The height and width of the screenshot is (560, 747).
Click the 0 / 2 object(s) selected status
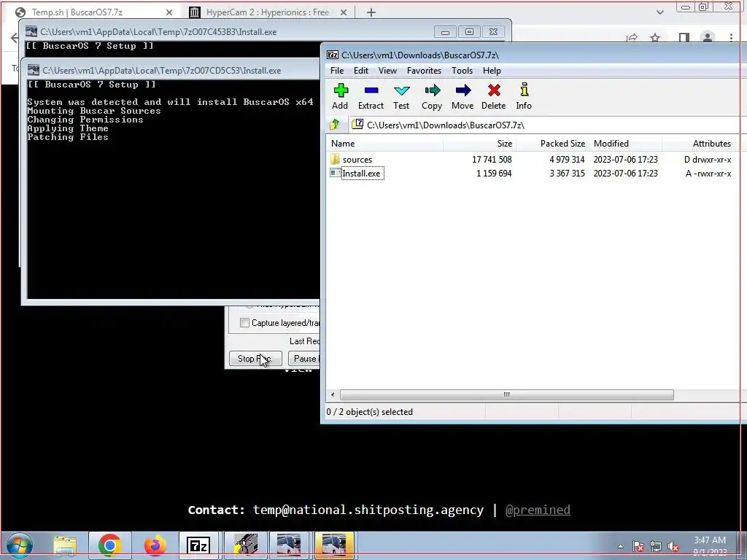pyautogui.click(x=370, y=412)
